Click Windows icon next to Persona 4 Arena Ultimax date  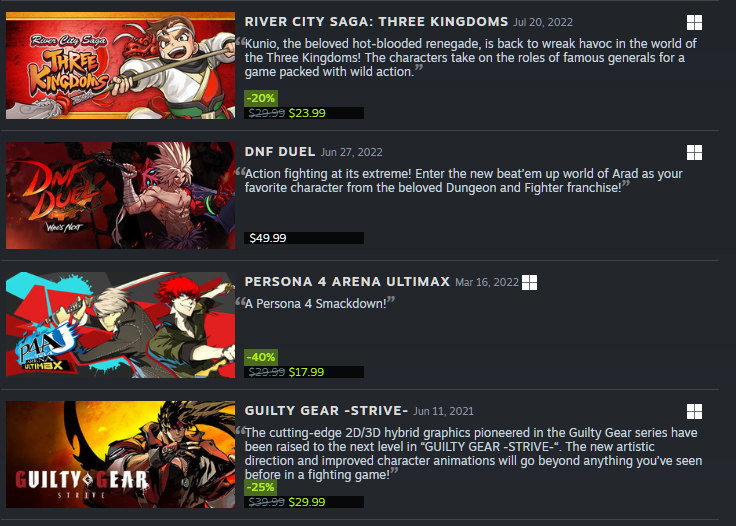pos(529,282)
